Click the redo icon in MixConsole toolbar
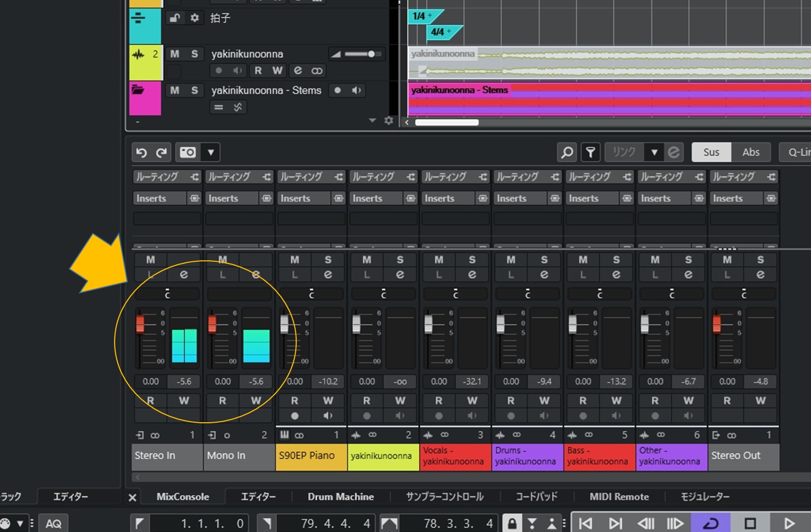The width and height of the screenshot is (811, 532). pyautogui.click(x=162, y=153)
